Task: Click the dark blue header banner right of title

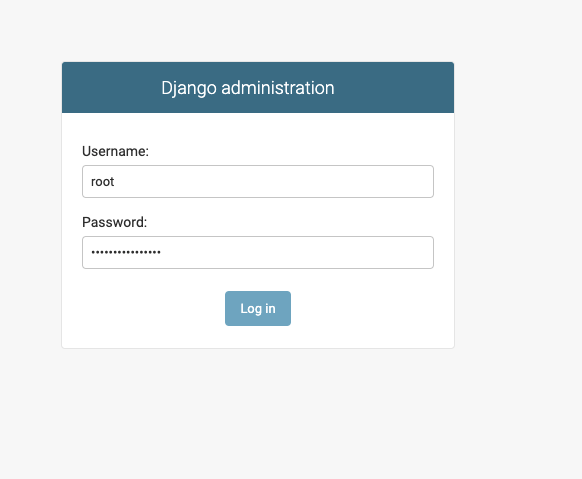Action: [x=393, y=88]
